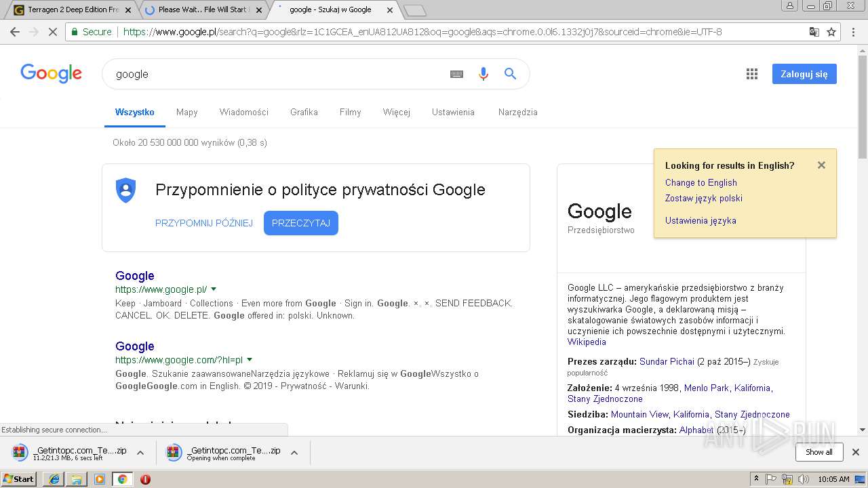Screen dimensions: 868x488
Task: Open the Wikipedia link
Action: tap(587, 342)
